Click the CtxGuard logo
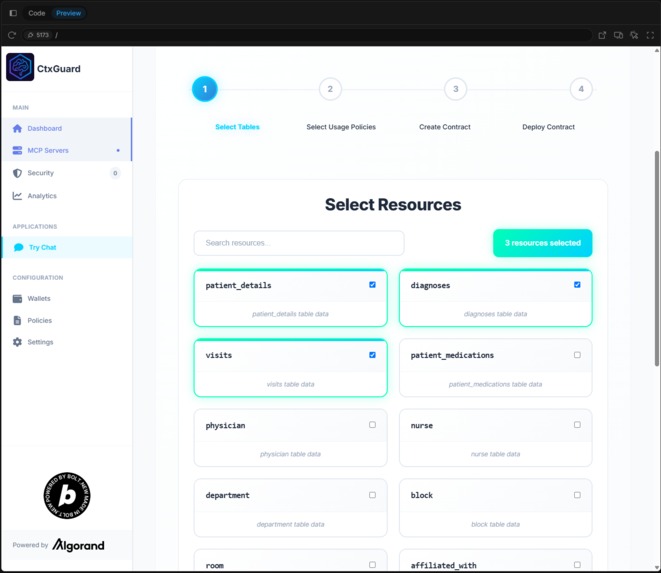Viewport: 661px width, 573px height. [20, 67]
